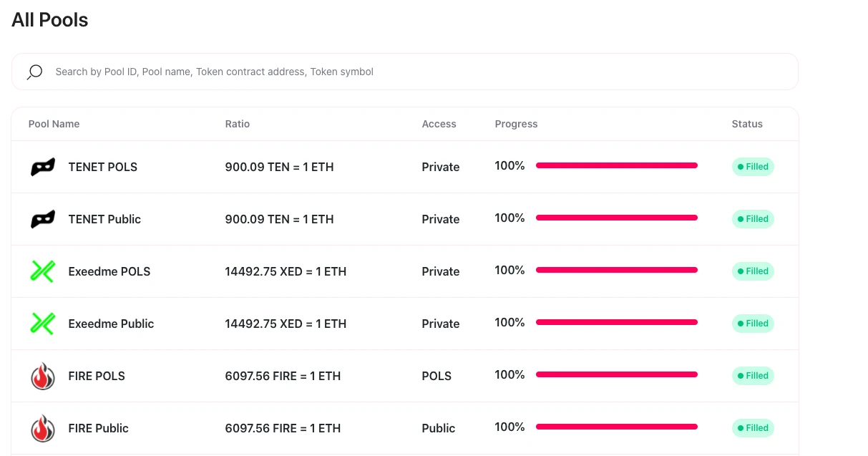
Task: Click the search magnifier icon
Action: point(34,72)
